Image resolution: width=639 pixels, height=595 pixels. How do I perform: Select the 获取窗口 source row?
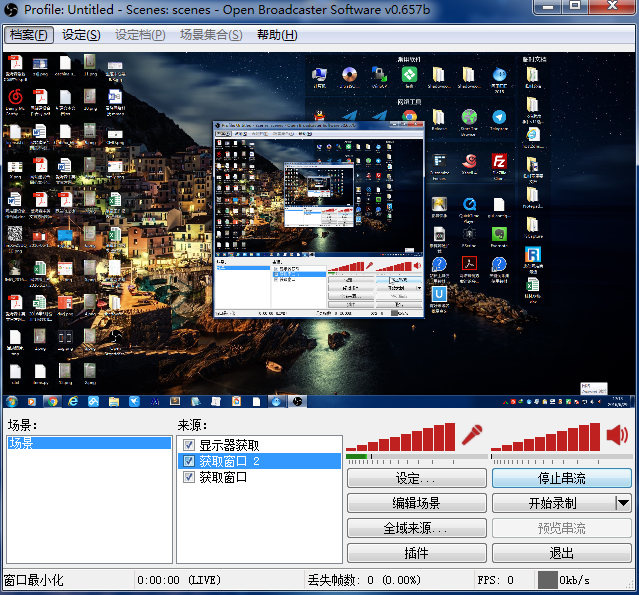[259, 477]
